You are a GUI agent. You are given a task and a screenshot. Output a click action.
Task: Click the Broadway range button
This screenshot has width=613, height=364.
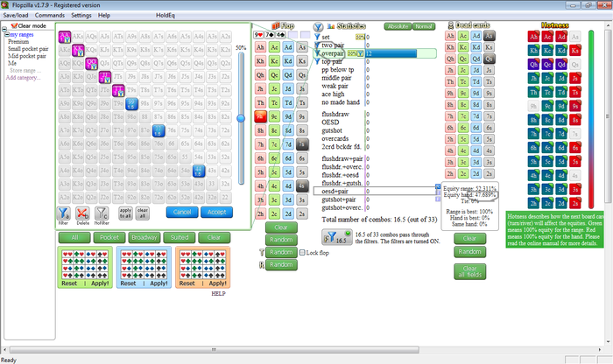click(144, 237)
